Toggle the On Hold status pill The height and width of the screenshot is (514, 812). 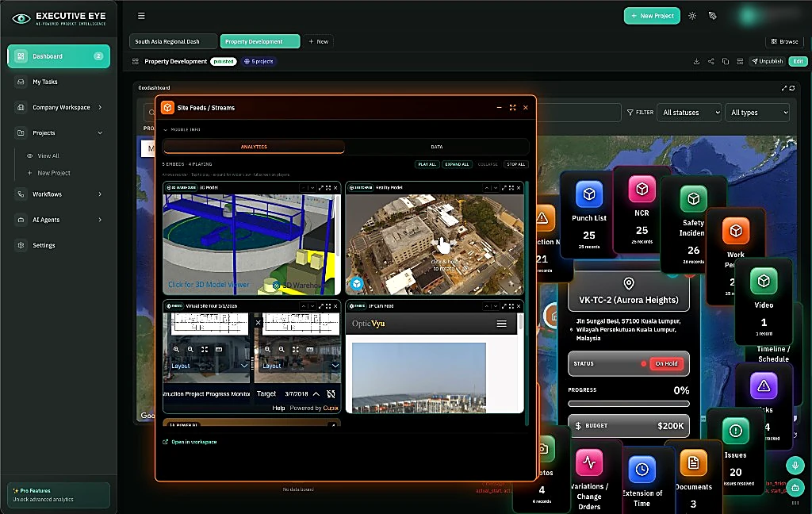pyautogui.click(x=666, y=364)
